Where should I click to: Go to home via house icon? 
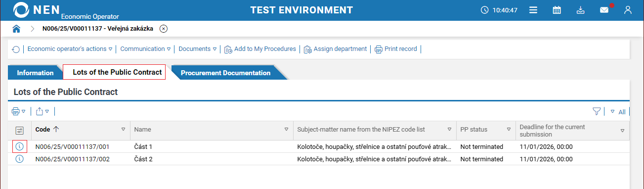click(x=16, y=29)
